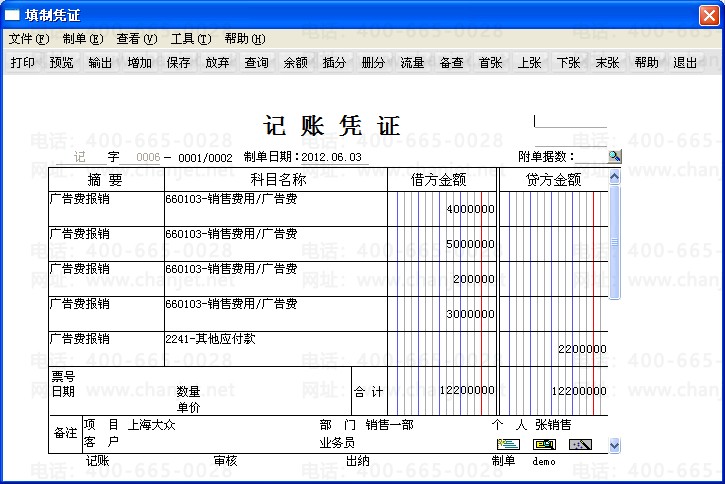Open the 工具(T) menu

coord(191,39)
